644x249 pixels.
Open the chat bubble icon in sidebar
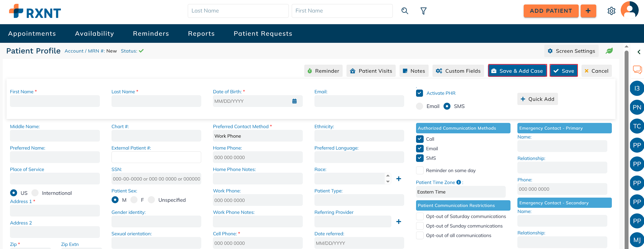[x=637, y=70]
